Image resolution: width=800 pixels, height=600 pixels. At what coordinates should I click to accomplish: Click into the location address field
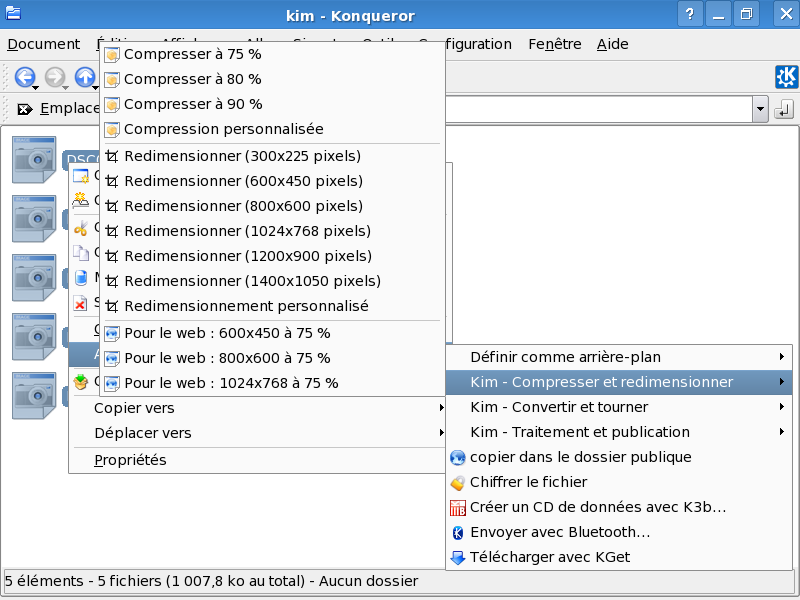[599, 109]
